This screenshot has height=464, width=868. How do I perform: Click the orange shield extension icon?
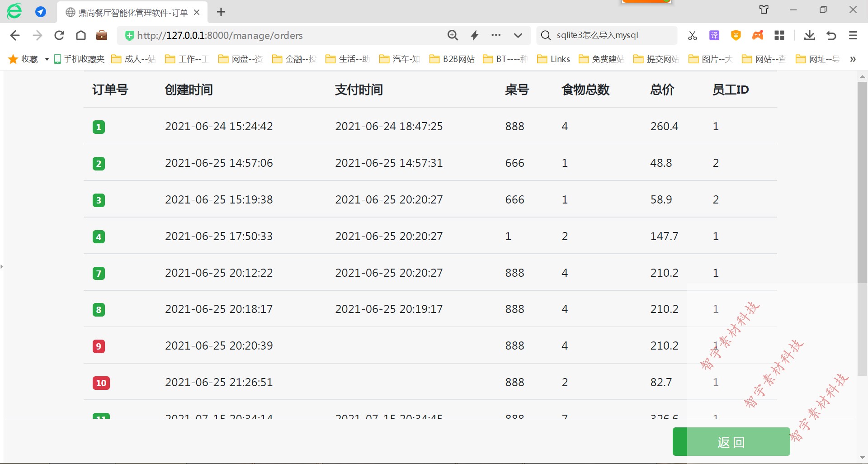pyautogui.click(x=736, y=35)
